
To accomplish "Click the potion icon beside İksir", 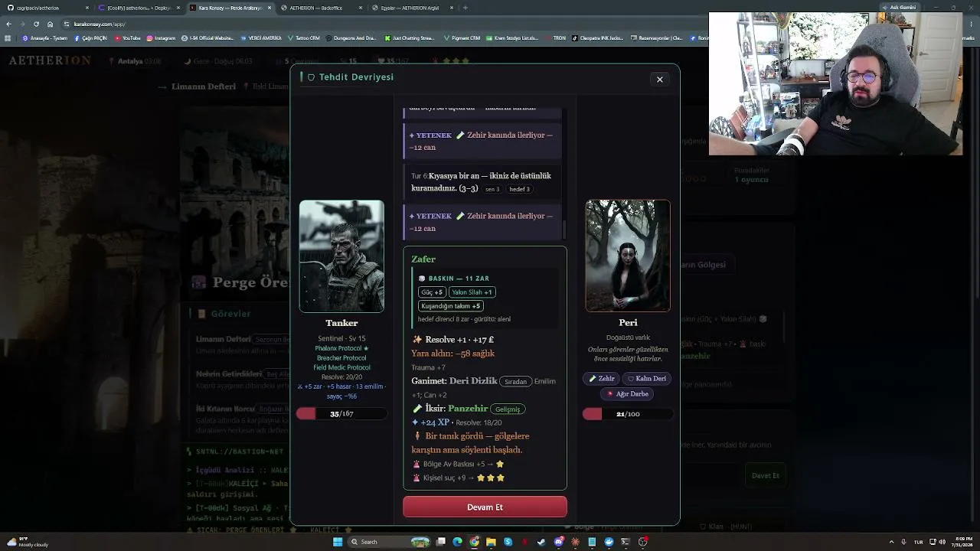I will point(416,409).
